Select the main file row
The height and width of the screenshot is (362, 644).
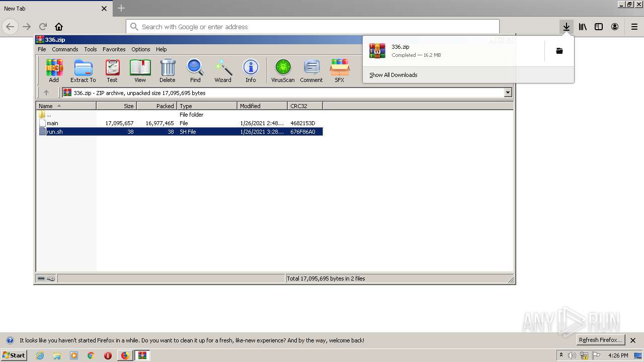[x=180, y=123]
